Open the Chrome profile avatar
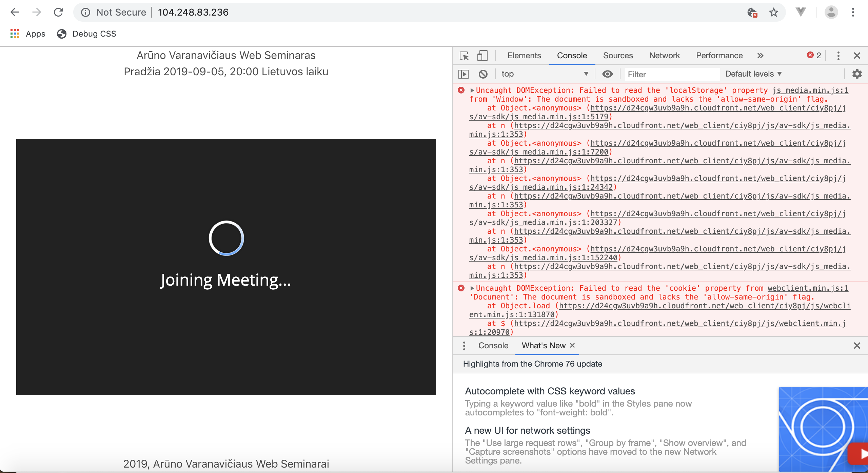Viewport: 868px width, 473px height. 831,13
